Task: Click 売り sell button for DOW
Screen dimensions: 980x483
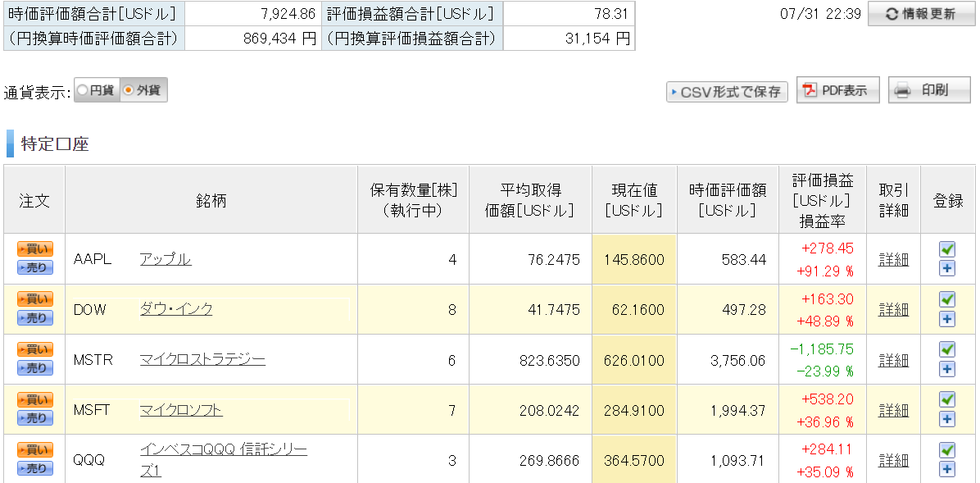Action: click(35, 318)
